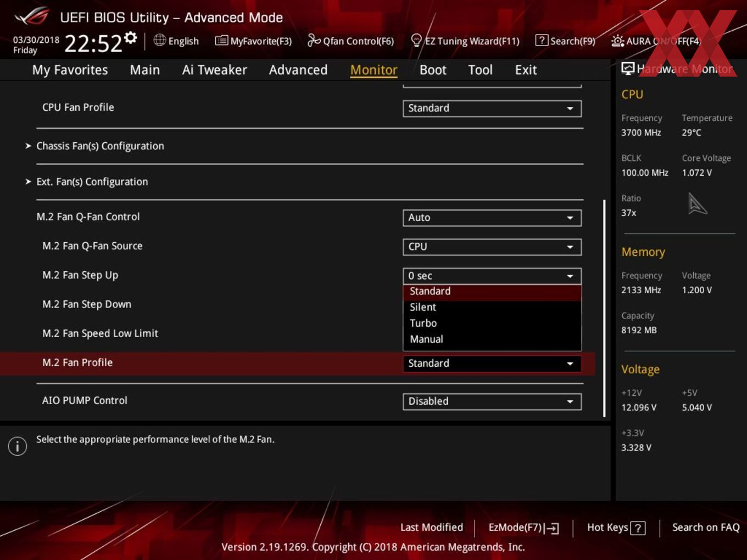Select the M.2 Fan Profile row label
Image resolution: width=747 pixels, height=560 pixels.
(77, 362)
